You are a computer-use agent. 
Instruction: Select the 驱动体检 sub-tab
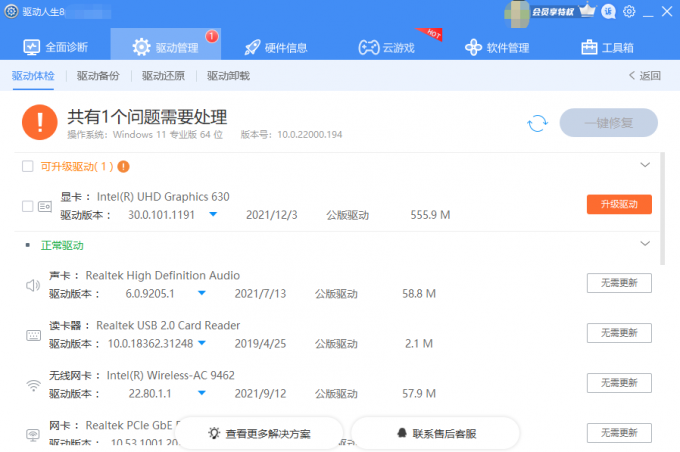33,76
